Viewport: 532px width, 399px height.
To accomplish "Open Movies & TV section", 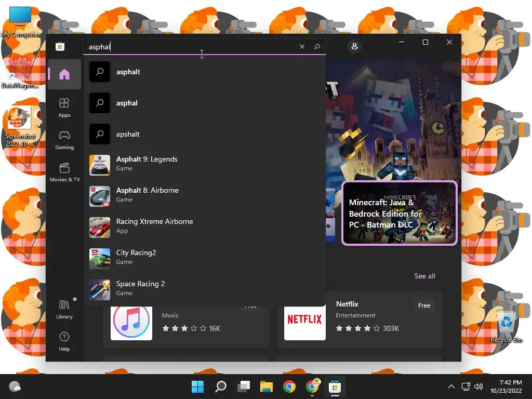I will pyautogui.click(x=64, y=172).
